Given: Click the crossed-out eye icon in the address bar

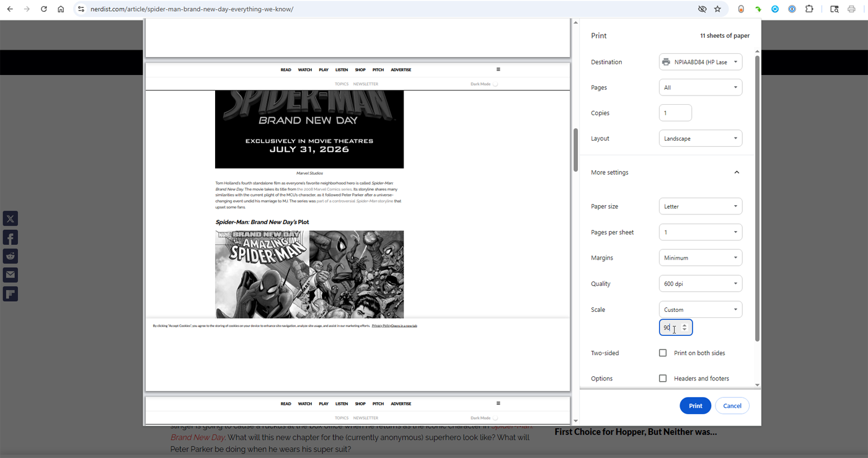Looking at the screenshot, I should tap(702, 9).
